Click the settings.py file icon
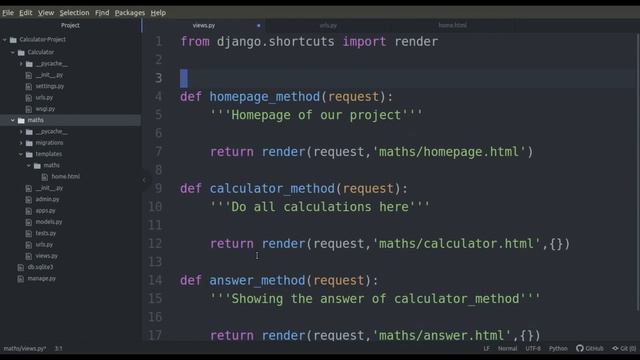Image resolution: width=640 pixels, height=360 pixels. click(29, 87)
